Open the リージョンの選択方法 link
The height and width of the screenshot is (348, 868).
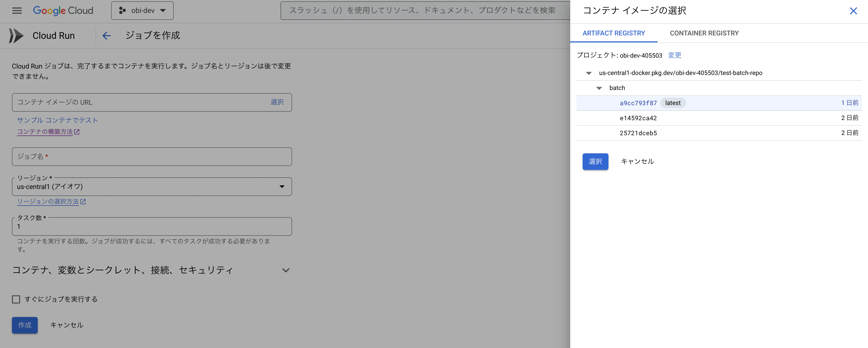click(x=51, y=201)
